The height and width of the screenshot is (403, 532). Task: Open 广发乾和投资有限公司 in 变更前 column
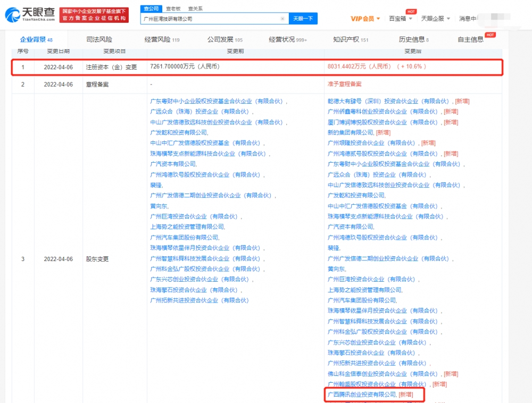(x=178, y=132)
